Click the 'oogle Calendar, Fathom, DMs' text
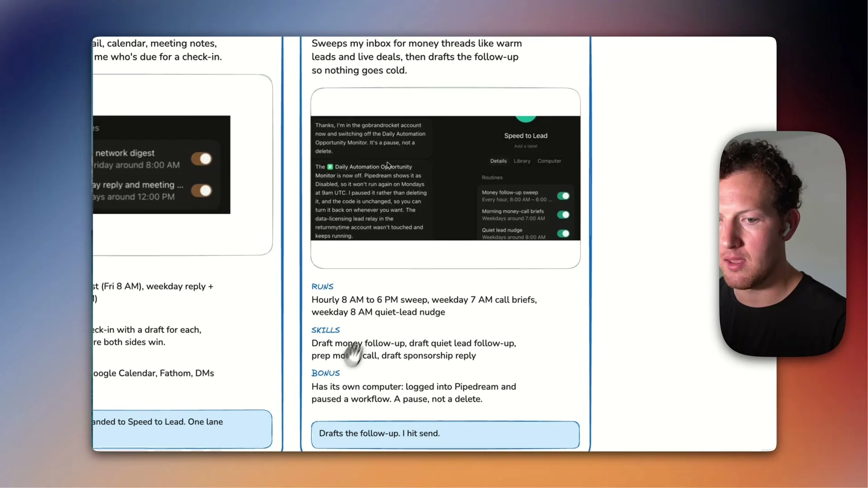This screenshot has width=868, height=488. coord(154,373)
